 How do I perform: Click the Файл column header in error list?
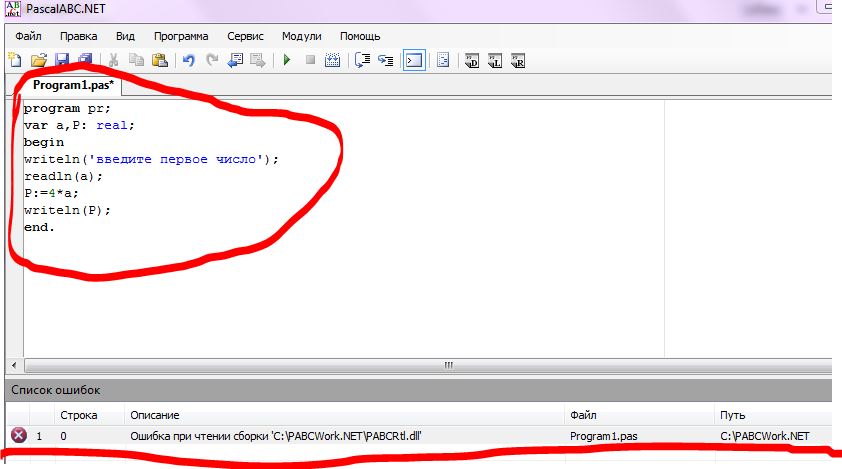click(x=584, y=414)
